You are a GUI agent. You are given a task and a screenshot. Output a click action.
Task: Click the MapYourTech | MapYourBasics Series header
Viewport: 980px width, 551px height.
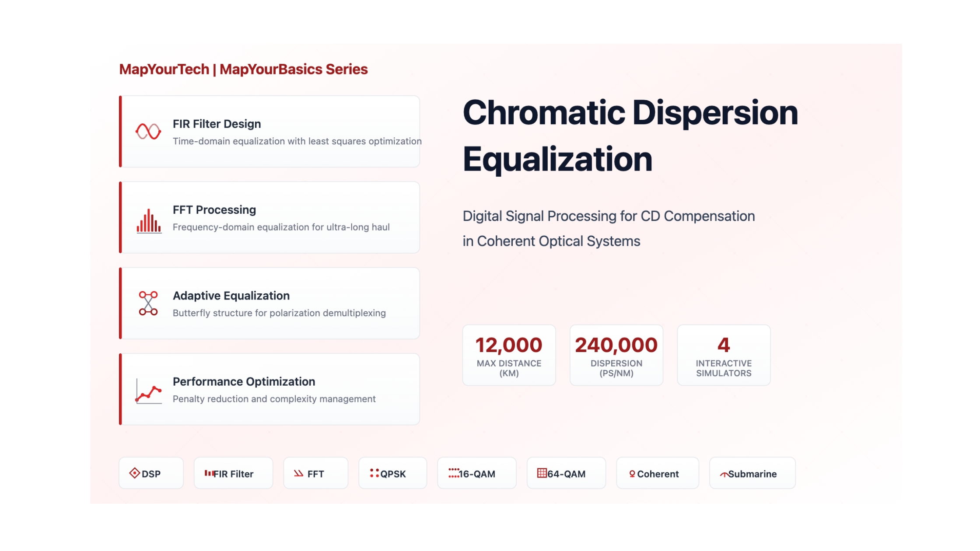point(243,70)
